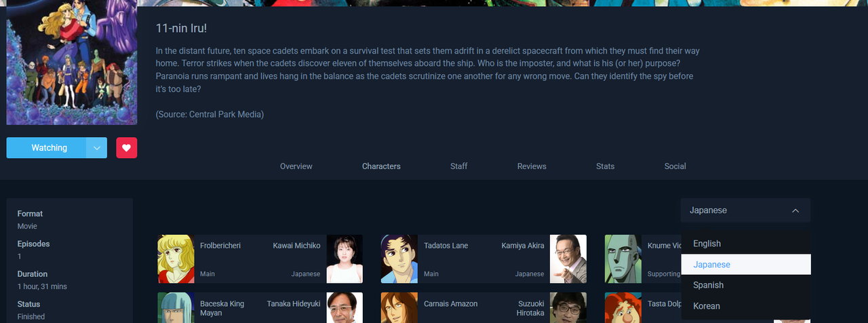Screen dimensions: 868x323
Task: Click the Watching button
Action: click(47, 148)
